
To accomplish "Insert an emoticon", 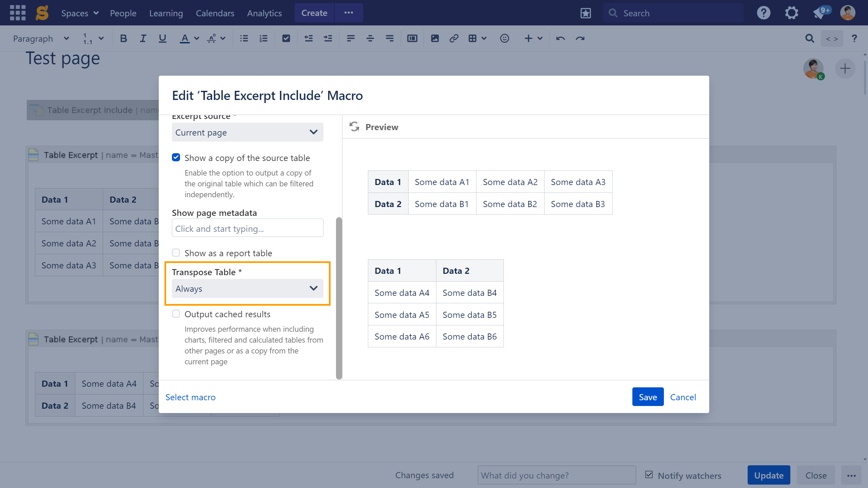I will (x=505, y=38).
